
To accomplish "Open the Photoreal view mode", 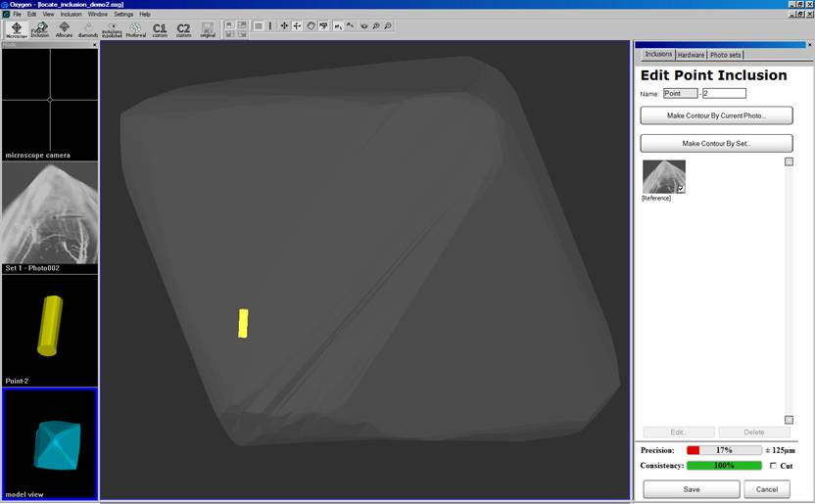I will (x=135, y=29).
